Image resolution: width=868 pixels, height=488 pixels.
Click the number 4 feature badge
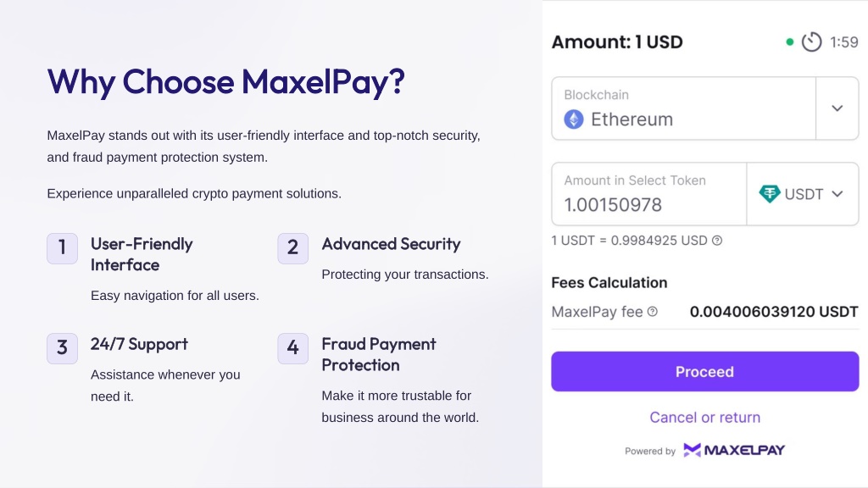(292, 348)
